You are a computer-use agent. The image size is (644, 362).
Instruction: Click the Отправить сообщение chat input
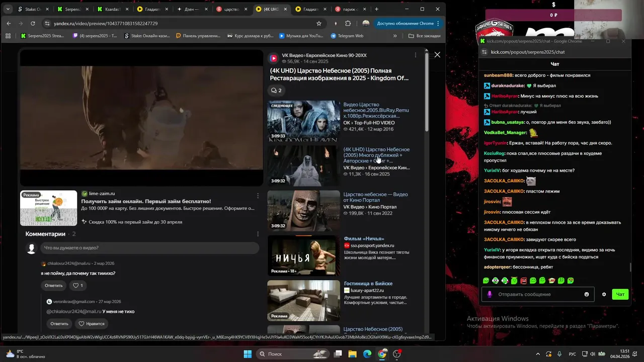coord(537,294)
